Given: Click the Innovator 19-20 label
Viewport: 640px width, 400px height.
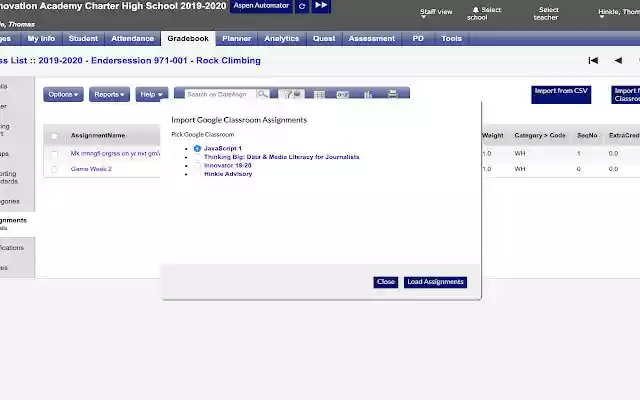Looking at the screenshot, I should point(228,165).
